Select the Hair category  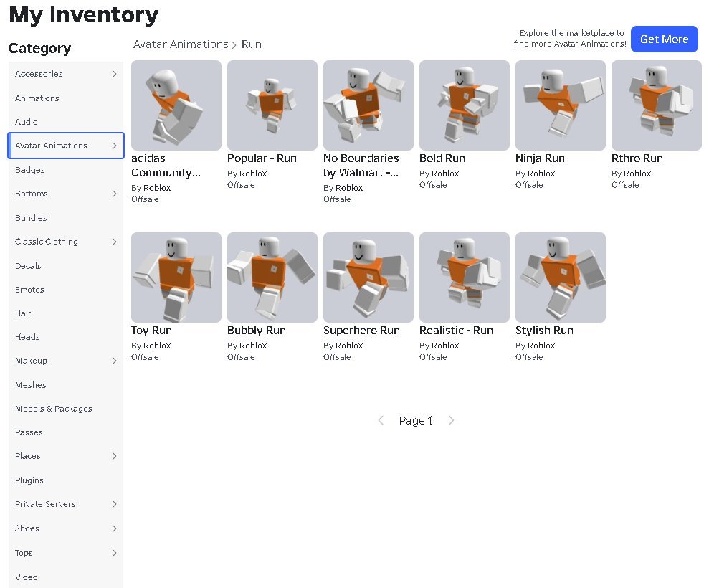(65, 313)
